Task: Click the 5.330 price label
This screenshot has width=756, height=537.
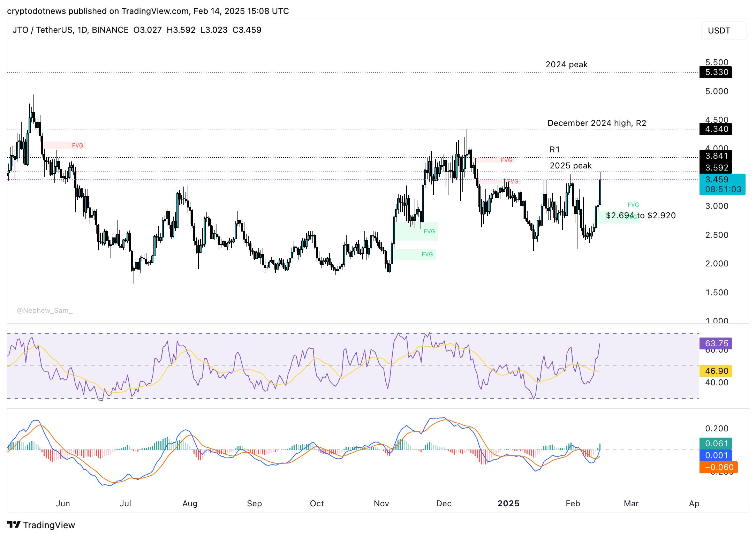Action: coord(716,72)
